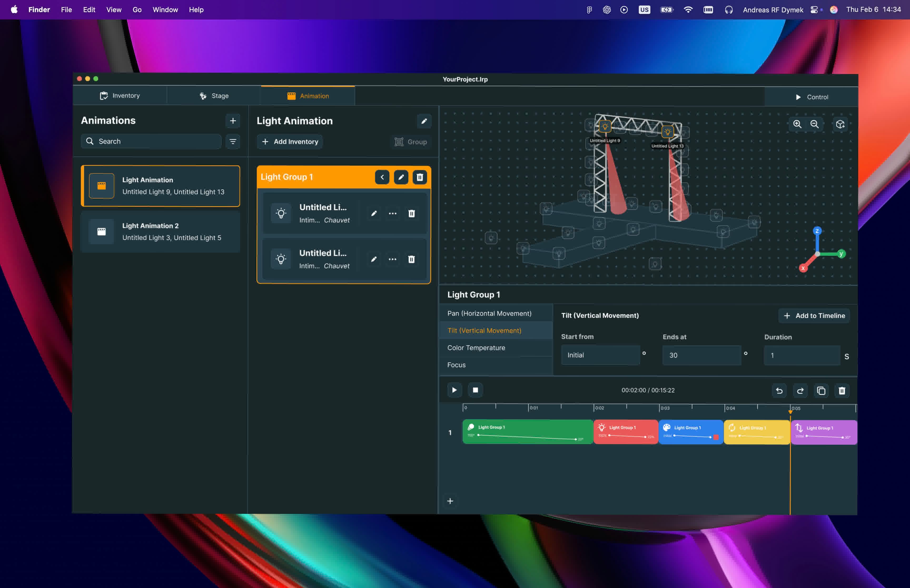Switch to Color Temperature settings

pos(476,347)
